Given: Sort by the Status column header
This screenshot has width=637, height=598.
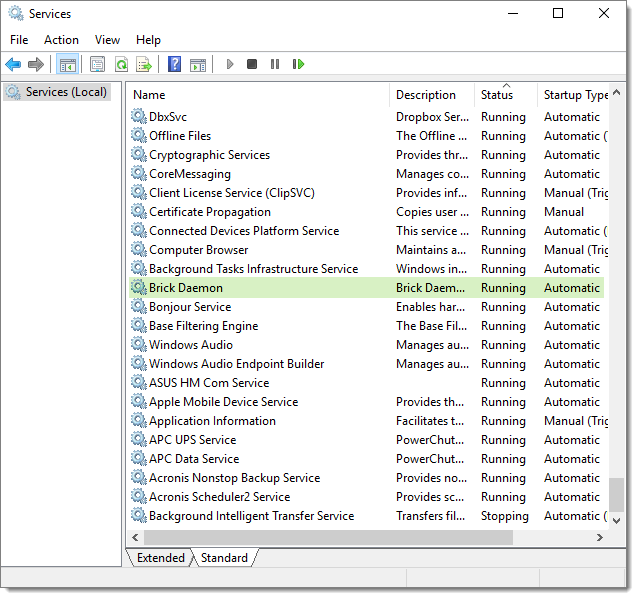Looking at the screenshot, I should pos(506,95).
